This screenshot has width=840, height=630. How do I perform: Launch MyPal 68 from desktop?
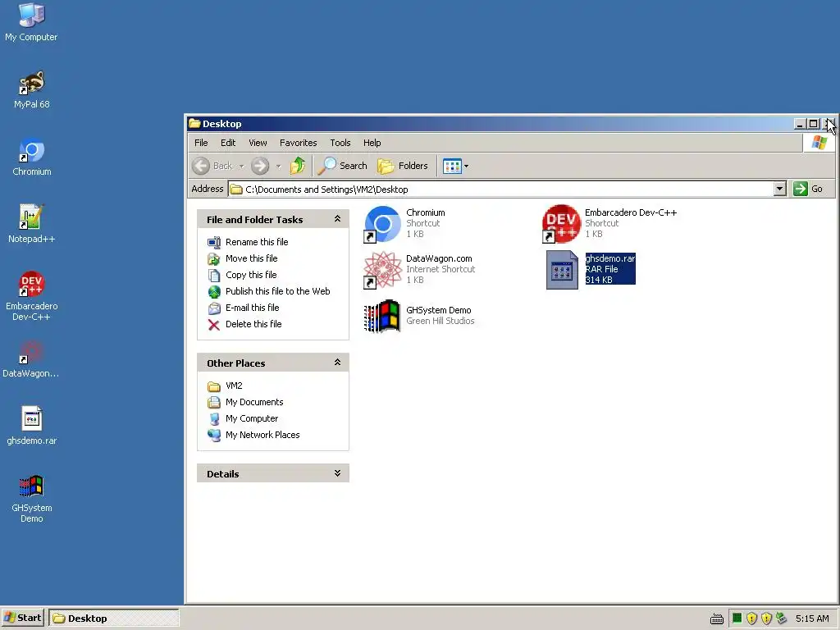[31, 90]
